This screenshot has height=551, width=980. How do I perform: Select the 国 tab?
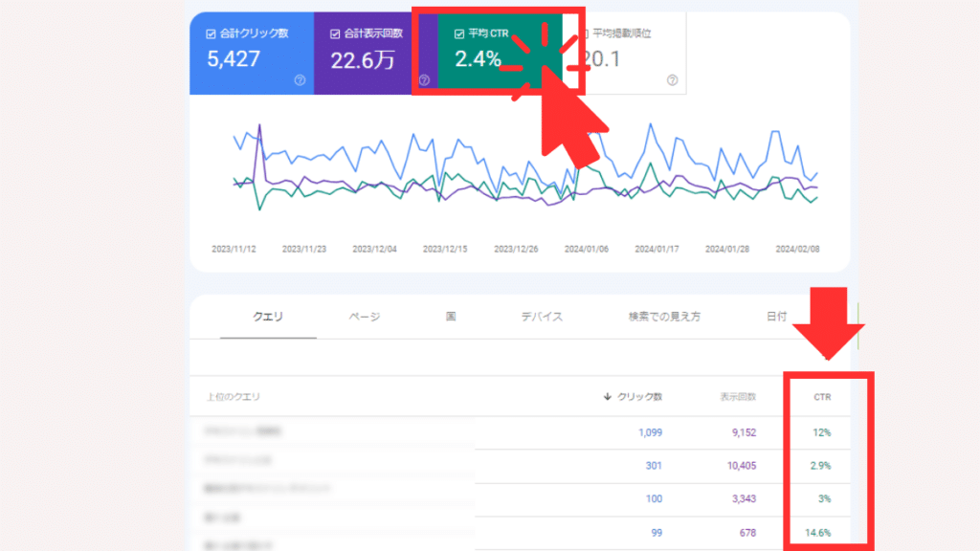[450, 317]
